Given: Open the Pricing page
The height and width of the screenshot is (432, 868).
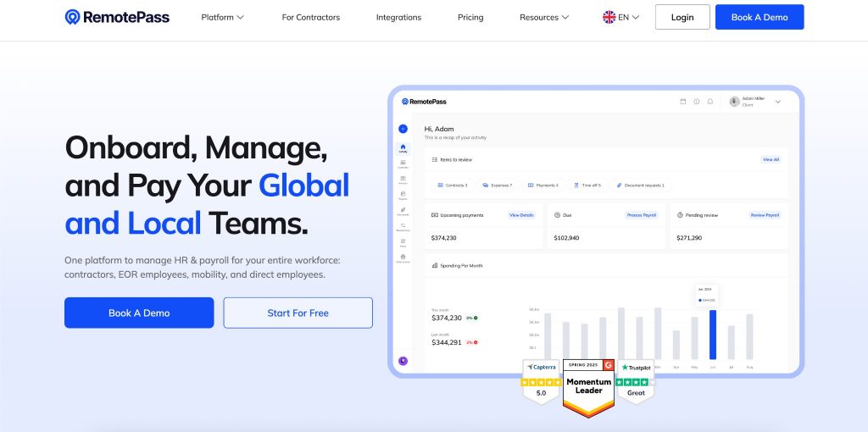Looking at the screenshot, I should [x=470, y=17].
